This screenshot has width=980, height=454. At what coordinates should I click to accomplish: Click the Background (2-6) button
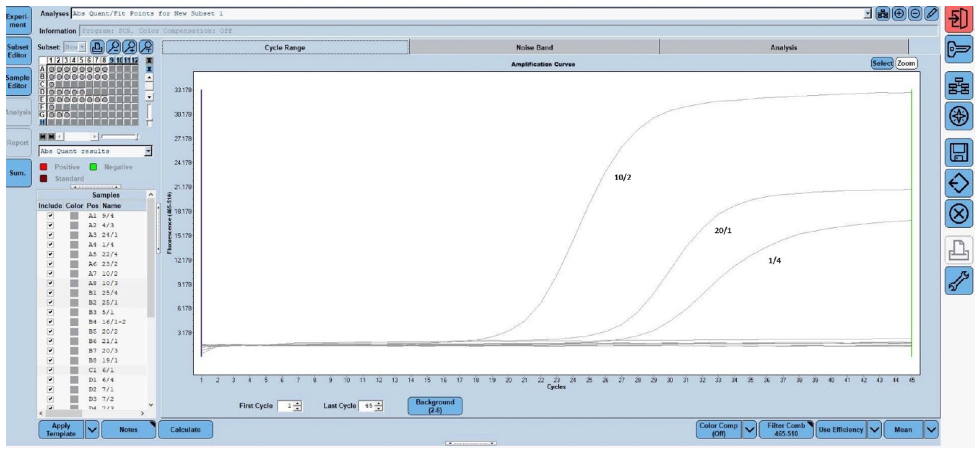[435, 406]
